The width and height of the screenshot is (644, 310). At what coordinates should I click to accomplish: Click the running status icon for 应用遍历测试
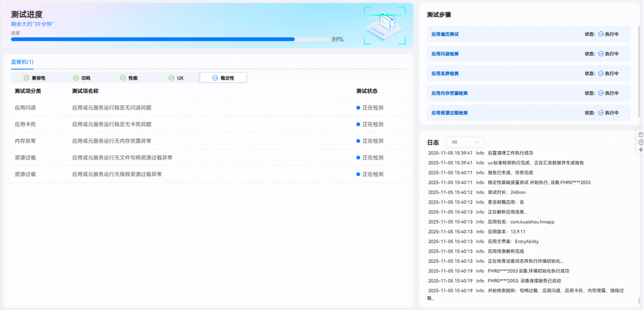point(601,34)
